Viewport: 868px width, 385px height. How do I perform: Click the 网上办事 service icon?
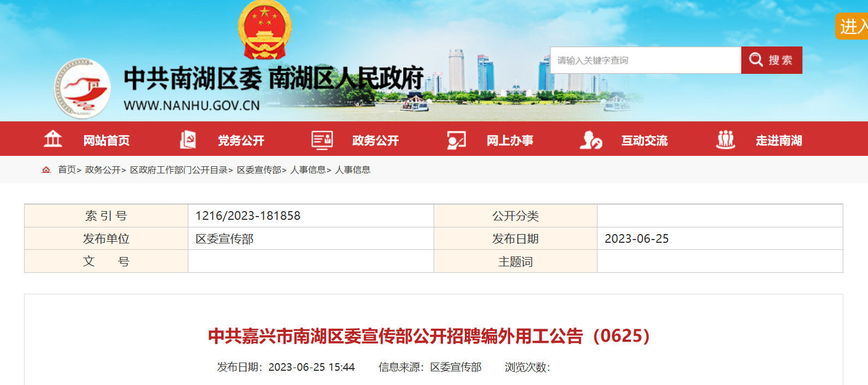coord(456,140)
